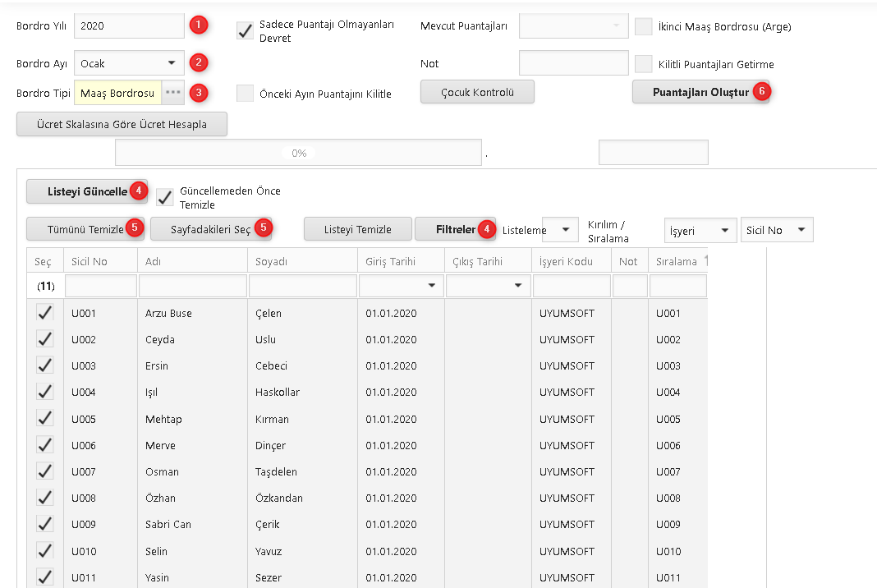
Task: Click the ellipsis icon beside Bordro Tipi
Action: click(172, 93)
